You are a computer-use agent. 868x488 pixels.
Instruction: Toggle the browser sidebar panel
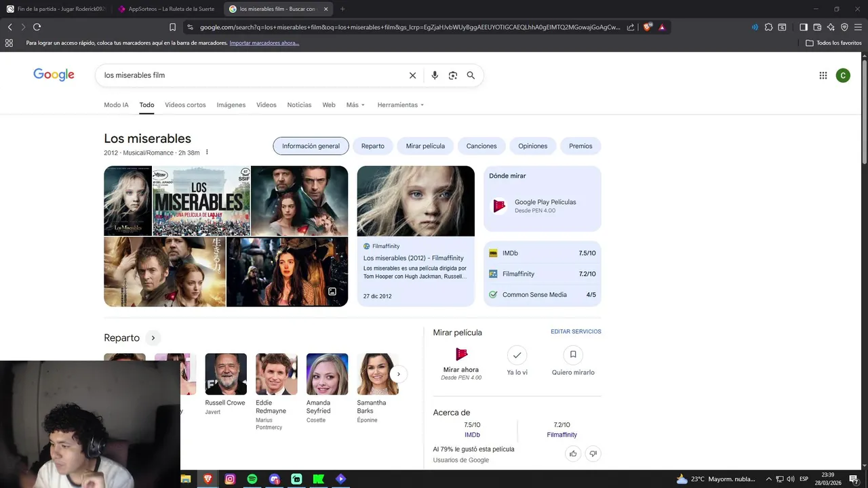pyautogui.click(x=804, y=27)
